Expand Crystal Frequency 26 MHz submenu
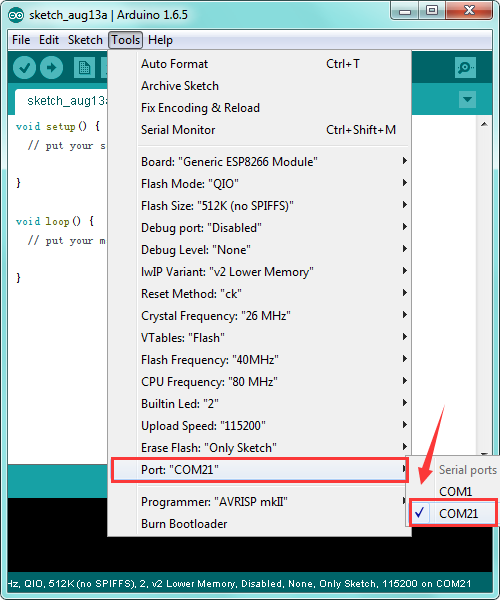Image resolution: width=500 pixels, height=600 pixels. pos(259,316)
